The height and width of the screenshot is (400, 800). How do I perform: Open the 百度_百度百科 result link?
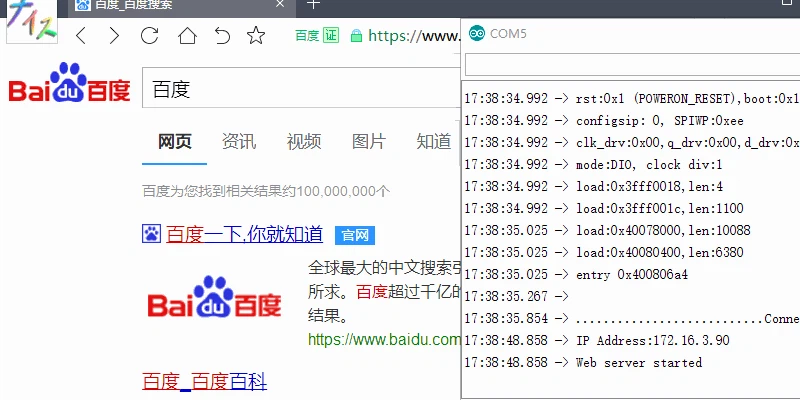coord(205,382)
